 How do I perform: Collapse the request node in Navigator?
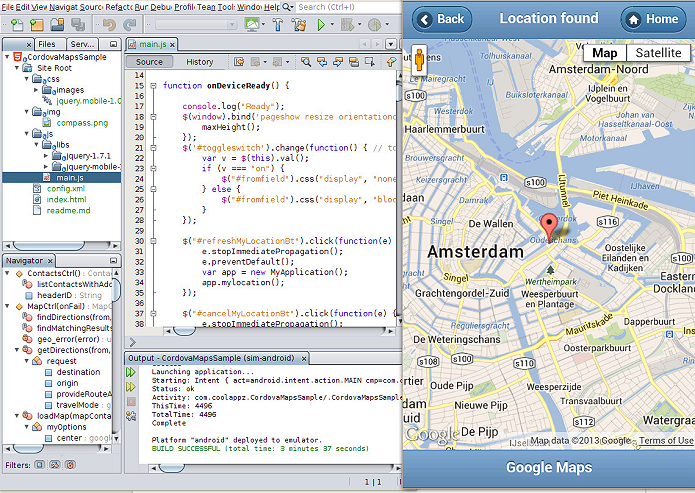coord(27,361)
